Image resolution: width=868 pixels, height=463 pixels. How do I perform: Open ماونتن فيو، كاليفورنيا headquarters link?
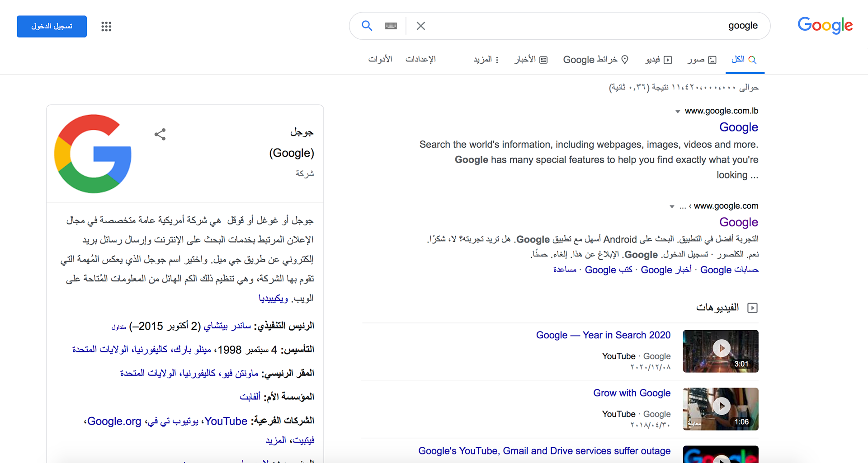click(189, 373)
